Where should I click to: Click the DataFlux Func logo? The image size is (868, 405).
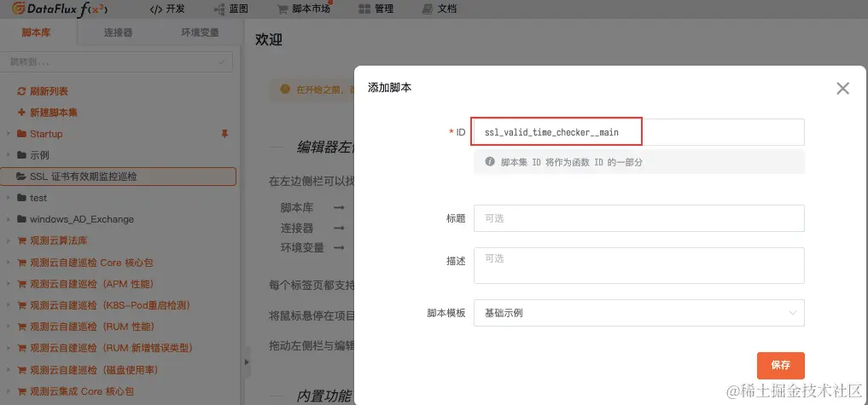(61, 9)
